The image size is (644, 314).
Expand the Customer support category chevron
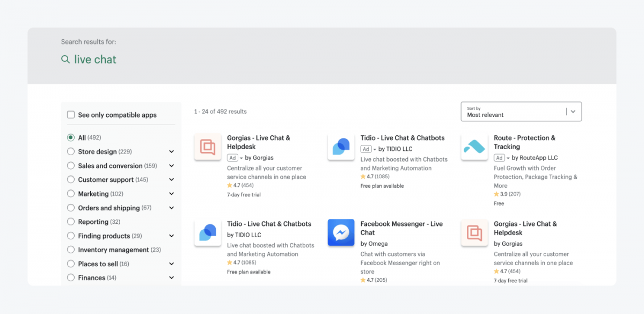pyautogui.click(x=172, y=180)
